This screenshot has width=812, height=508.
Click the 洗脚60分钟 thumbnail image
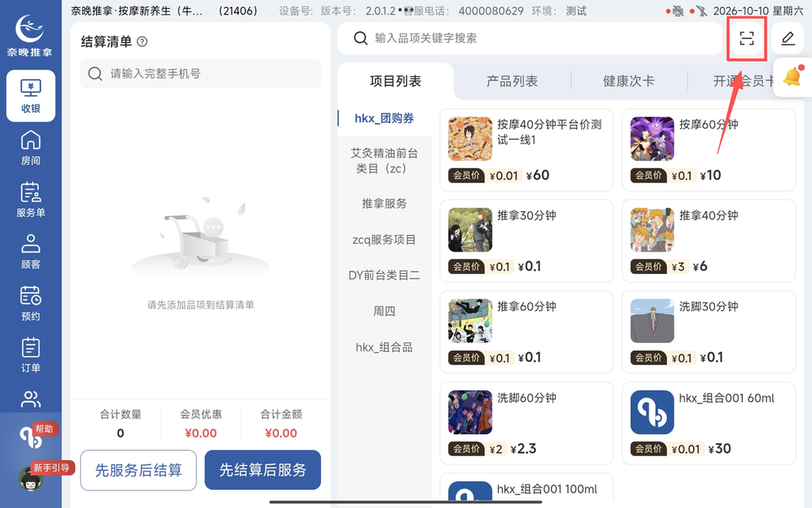click(x=470, y=412)
